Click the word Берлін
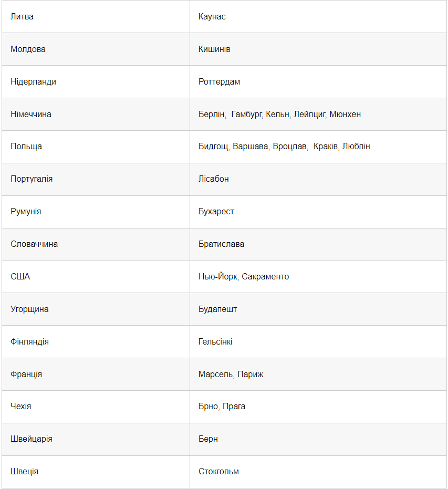The height and width of the screenshot is (489, 448). click(x=212, y=115)
